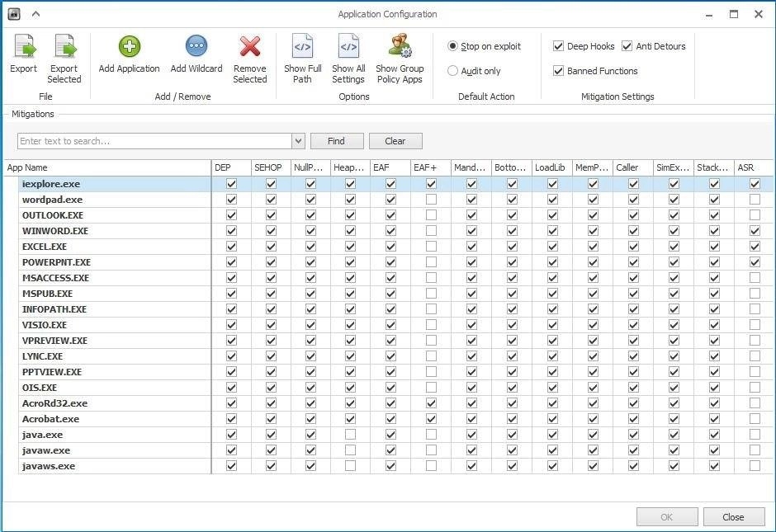
Task: Collapse the ribbon with the caret arrow
Action: pyautogui.click(x=35, y=14)
